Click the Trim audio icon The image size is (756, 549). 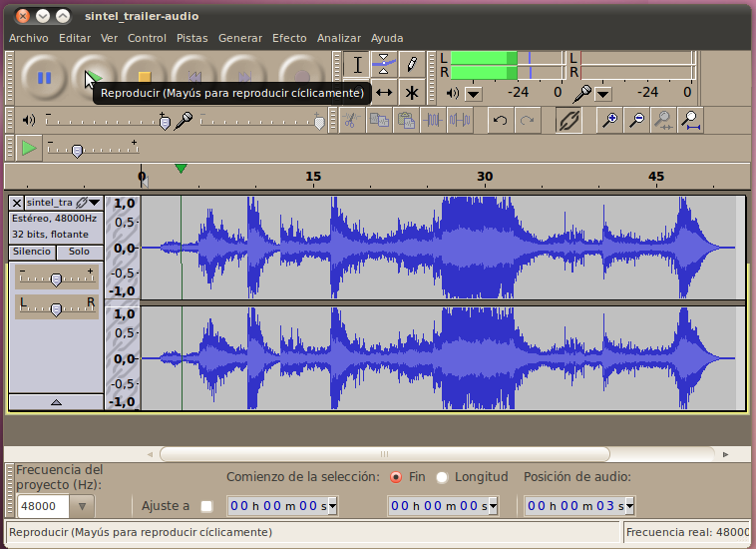[x=433, y=120]
